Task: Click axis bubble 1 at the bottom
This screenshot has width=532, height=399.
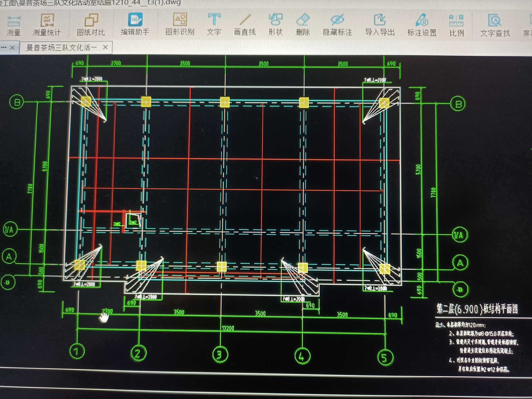Action: [77, 351]
